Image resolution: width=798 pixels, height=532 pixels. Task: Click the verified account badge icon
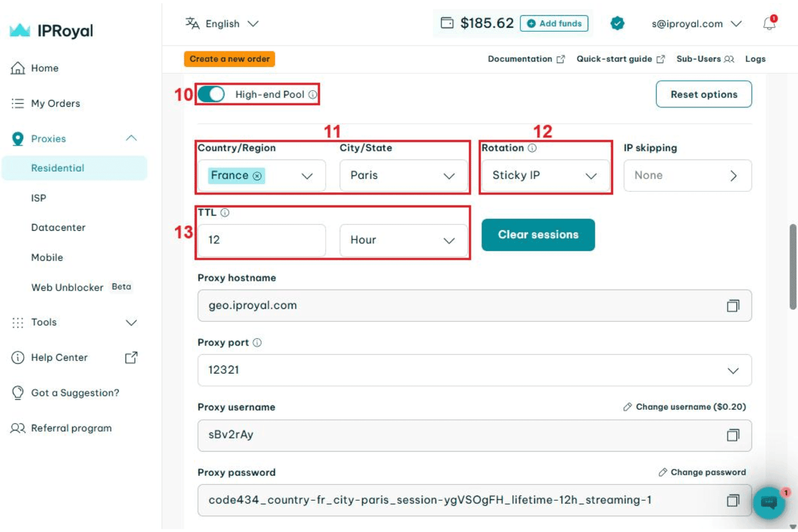point(617,23)
